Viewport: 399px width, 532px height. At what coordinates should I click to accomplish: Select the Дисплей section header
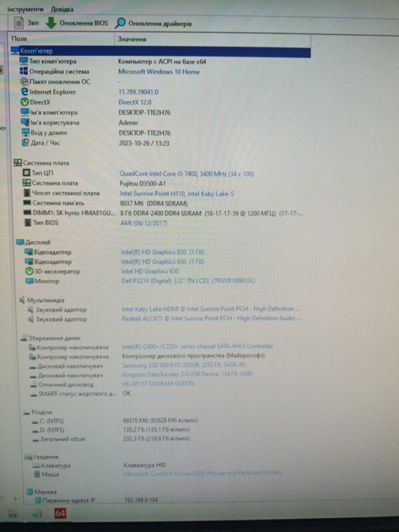tap(34, 242)
